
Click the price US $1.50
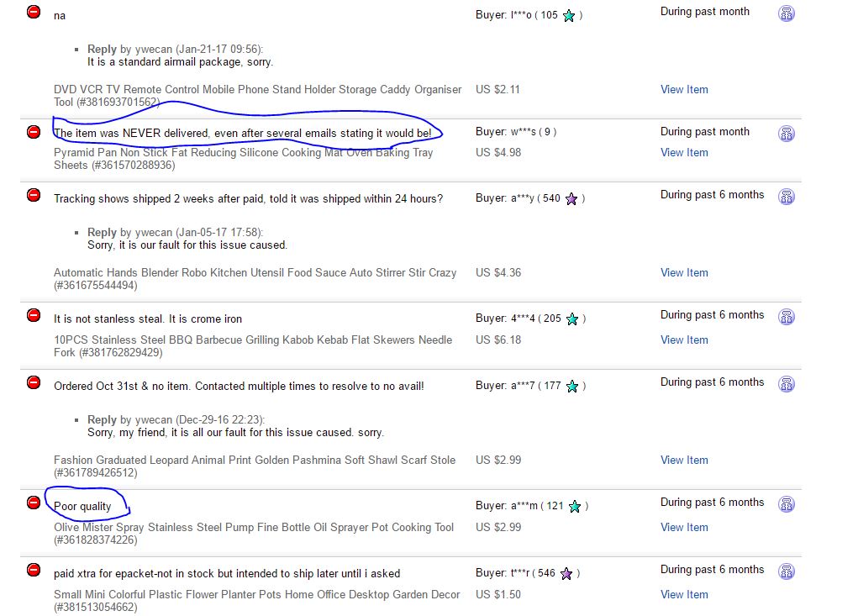pos(498,595)
